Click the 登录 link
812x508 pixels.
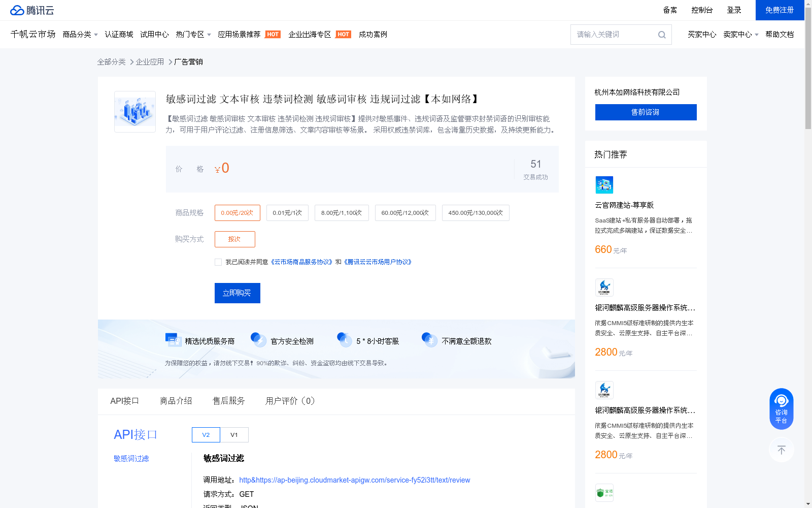point(734,10)
